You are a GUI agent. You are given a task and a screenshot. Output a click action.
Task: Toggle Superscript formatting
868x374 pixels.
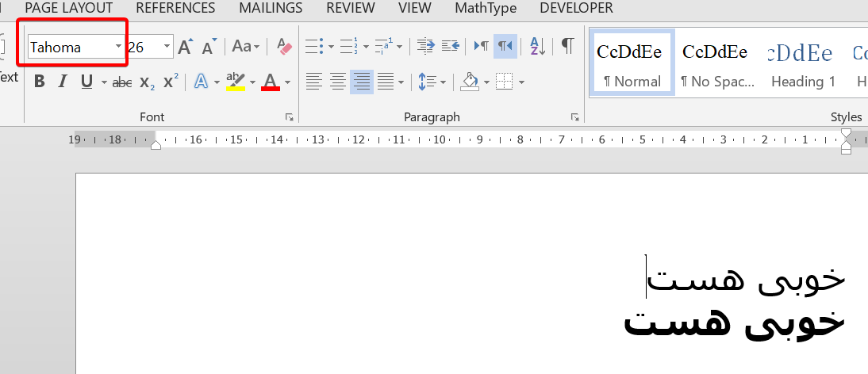pos(171,82)
